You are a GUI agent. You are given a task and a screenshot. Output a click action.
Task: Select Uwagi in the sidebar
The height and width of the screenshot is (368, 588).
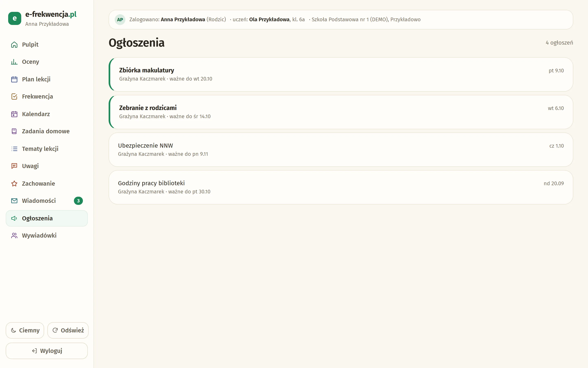(47, 166)
